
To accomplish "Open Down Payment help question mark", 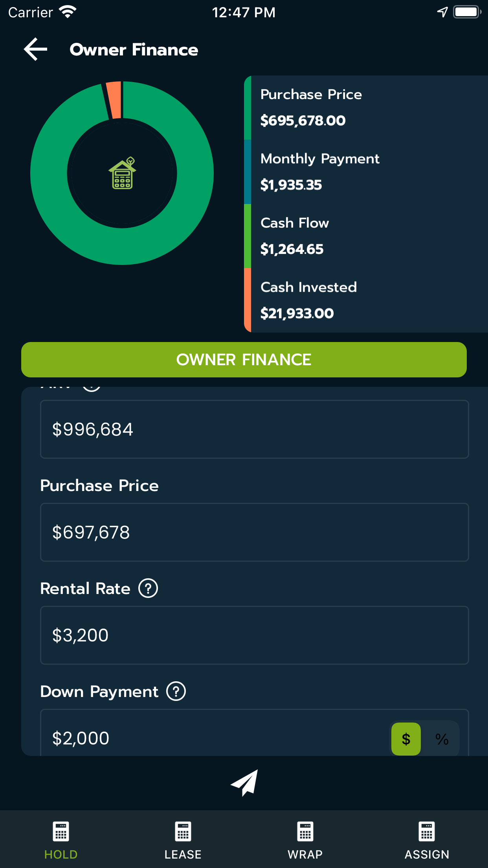I will 176,691.
